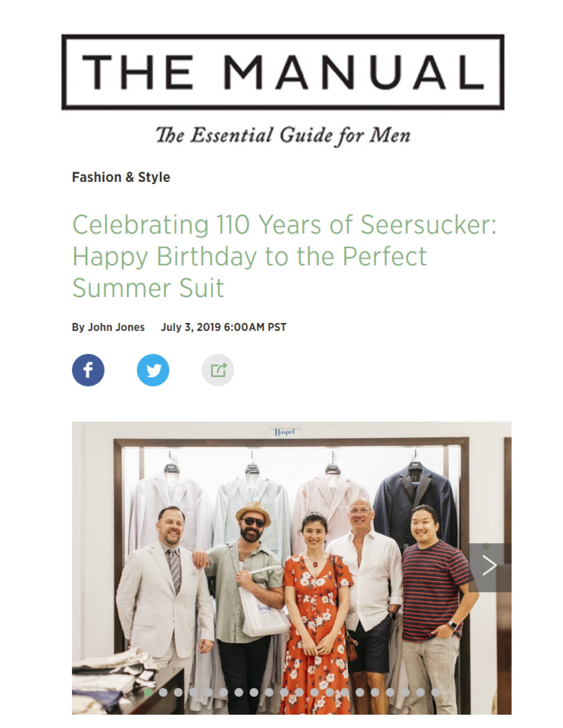Select the first green carousel dot indicator
Image resolution: width=563 pixels, height=728 pixels.
pos(149,692)
